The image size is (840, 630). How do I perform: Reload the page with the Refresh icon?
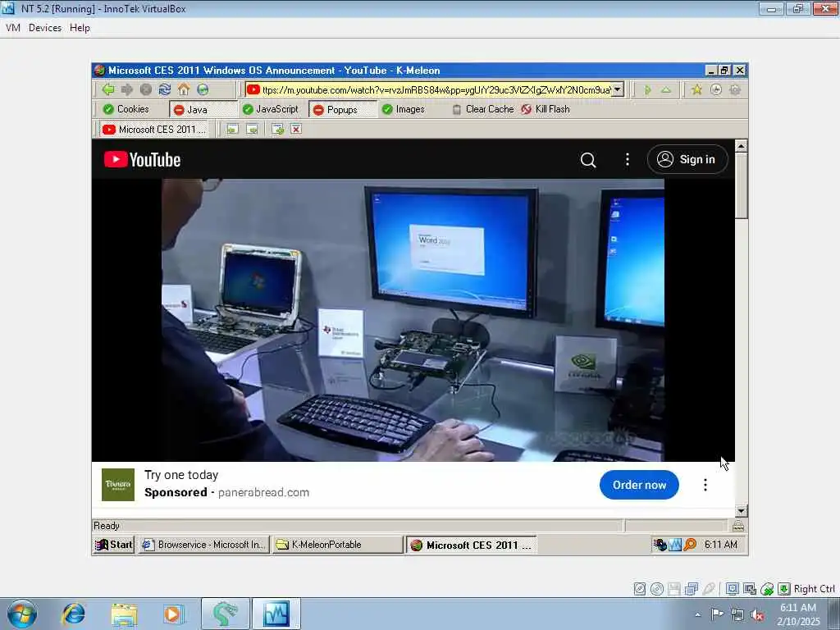tap(164, 89)
